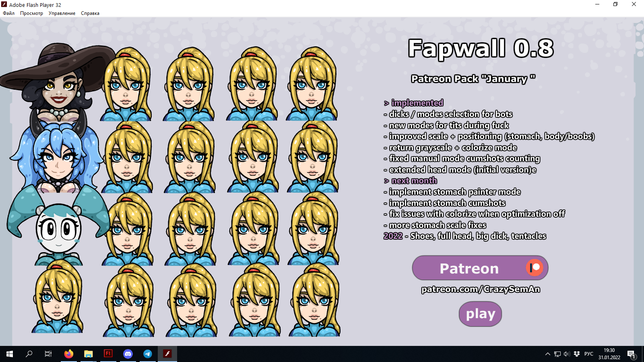The width and height of the screenshot is (644, 362).
Task: Click the 'Fapwall 0.8' title text
Action: pos(481,49)
